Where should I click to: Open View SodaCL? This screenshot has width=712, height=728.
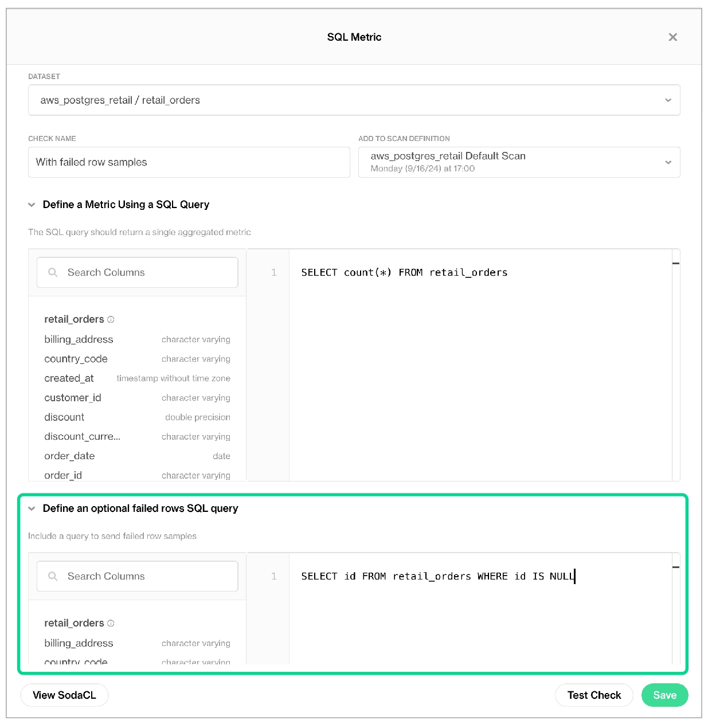click(x=64, y=695)
